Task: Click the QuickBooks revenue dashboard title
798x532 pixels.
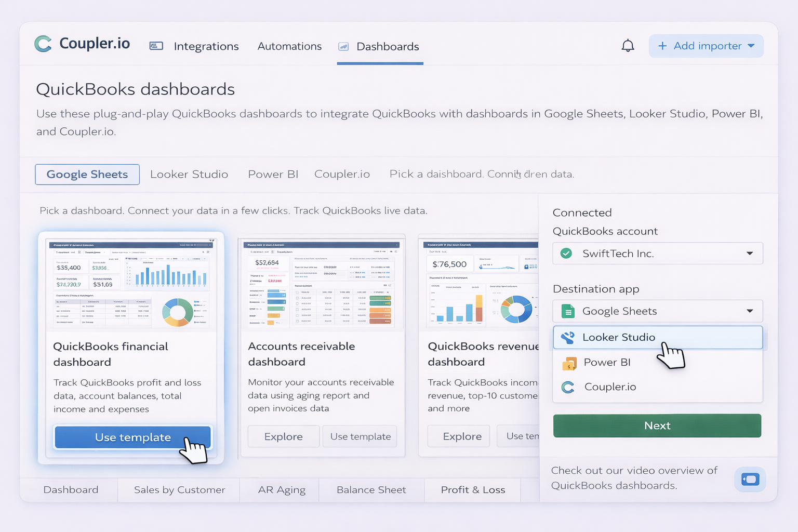Action: pos(483,354)
